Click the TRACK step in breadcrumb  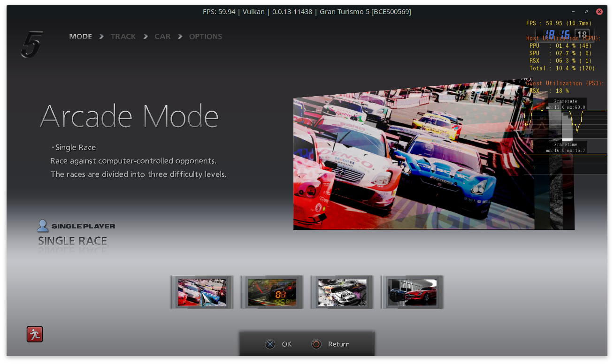click(x=123, y=37)
